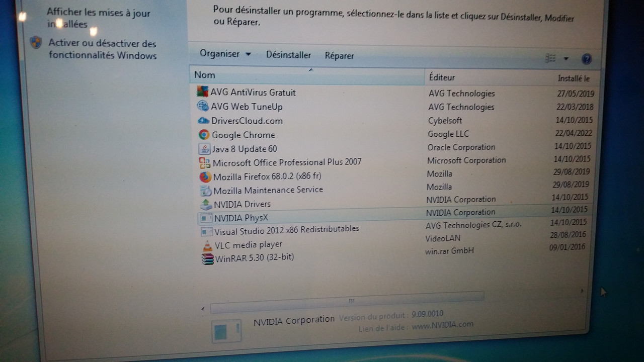Click the VideoLAN publisher cell
Viewport: 644px width, 362px height.
[443, 238]
